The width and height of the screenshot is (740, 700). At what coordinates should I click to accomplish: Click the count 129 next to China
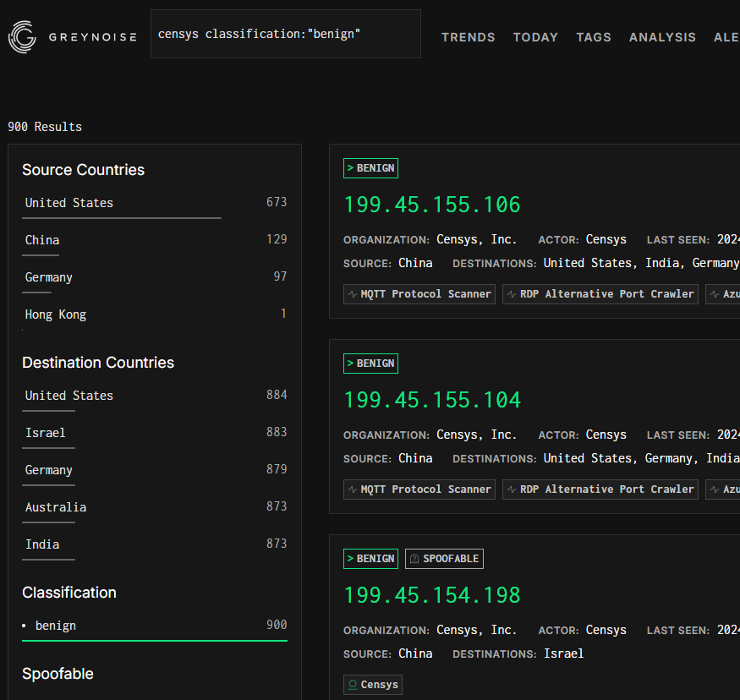(277, 239)
